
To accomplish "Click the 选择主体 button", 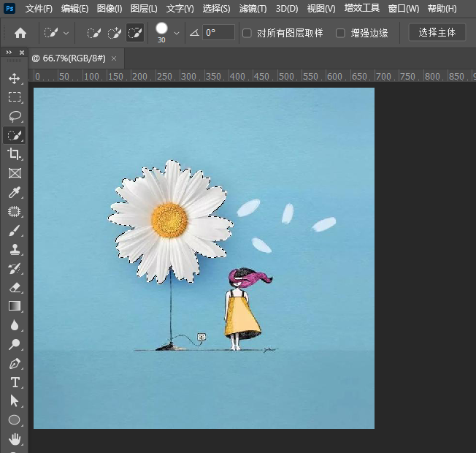I will (x=437, y=33).
